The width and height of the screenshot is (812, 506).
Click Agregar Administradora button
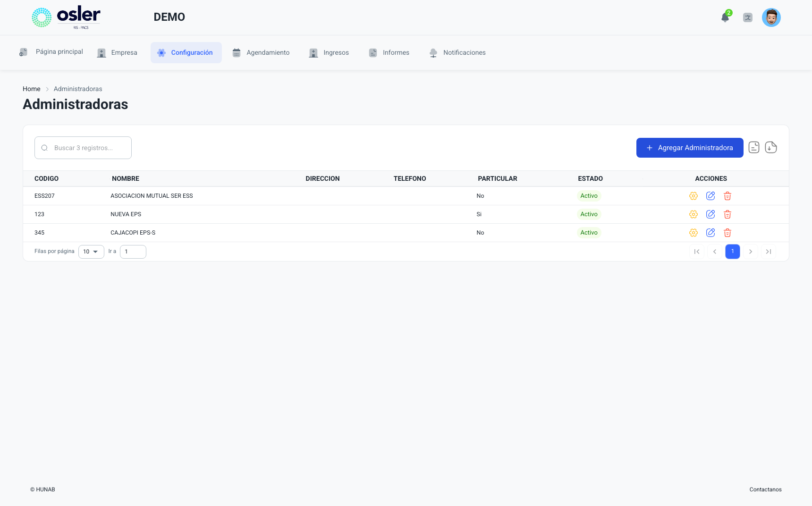coord(690,148)
